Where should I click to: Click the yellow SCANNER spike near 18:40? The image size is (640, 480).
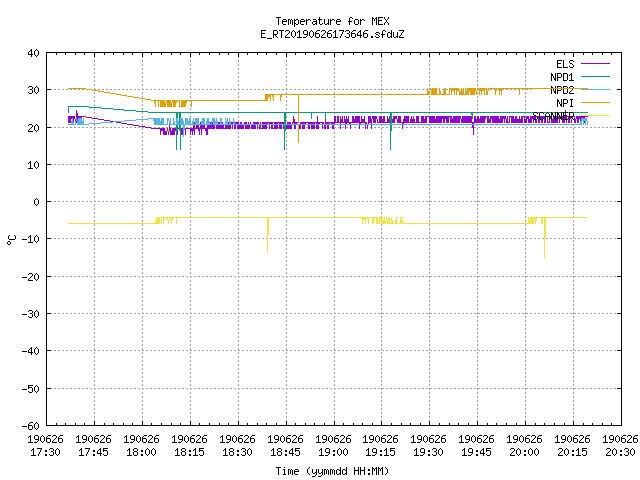(268, 236)
